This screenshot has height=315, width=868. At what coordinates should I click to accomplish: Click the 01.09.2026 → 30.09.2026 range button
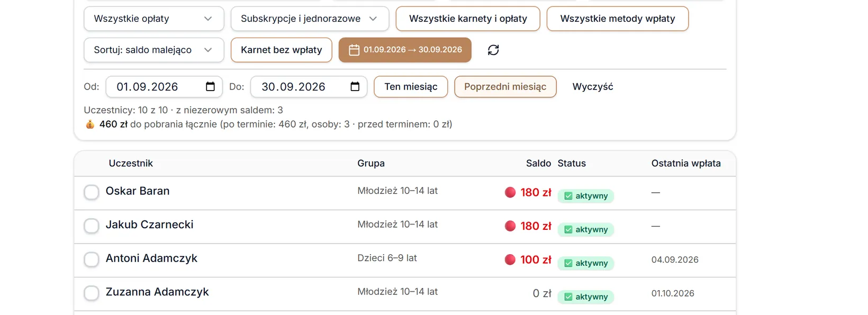point(405,50)
